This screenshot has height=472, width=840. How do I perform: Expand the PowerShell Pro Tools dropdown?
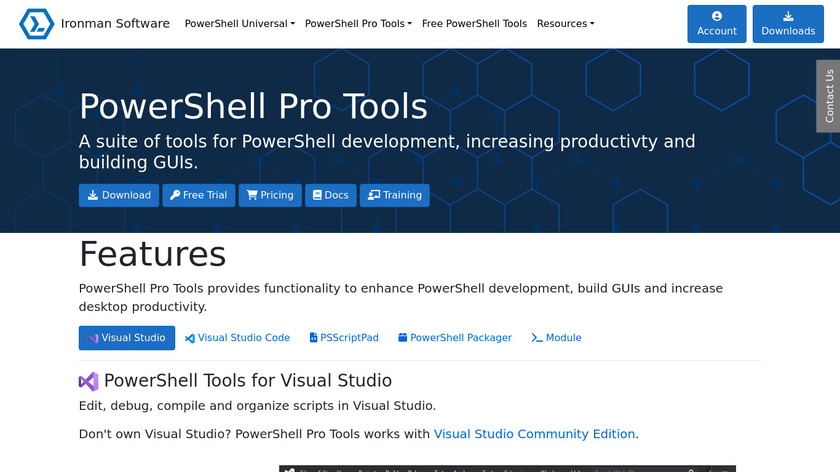358,24
